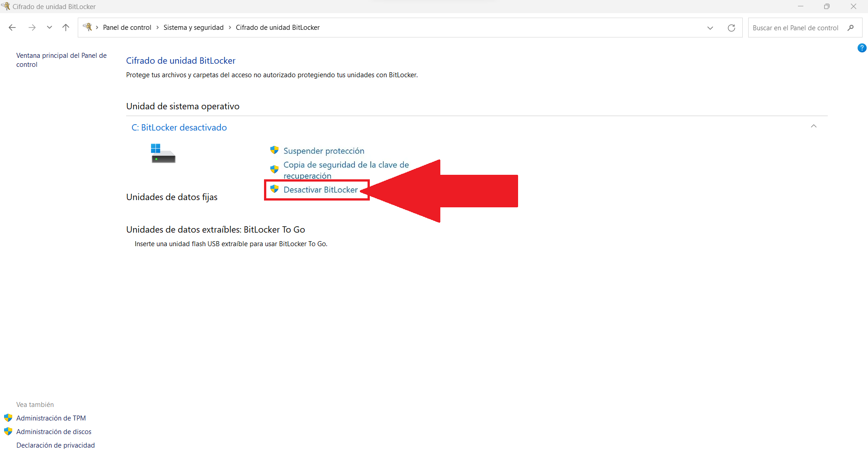Click 'Inserte una unidad flash USB' message

[x=231, y=244]
